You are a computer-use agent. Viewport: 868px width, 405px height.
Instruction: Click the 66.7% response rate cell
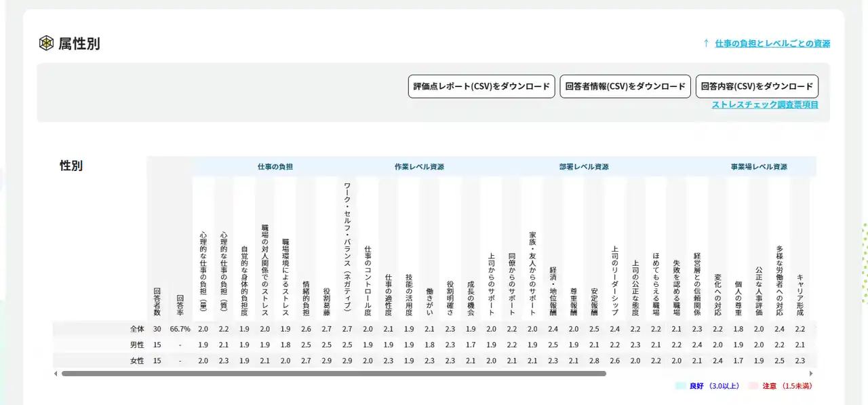180,329
